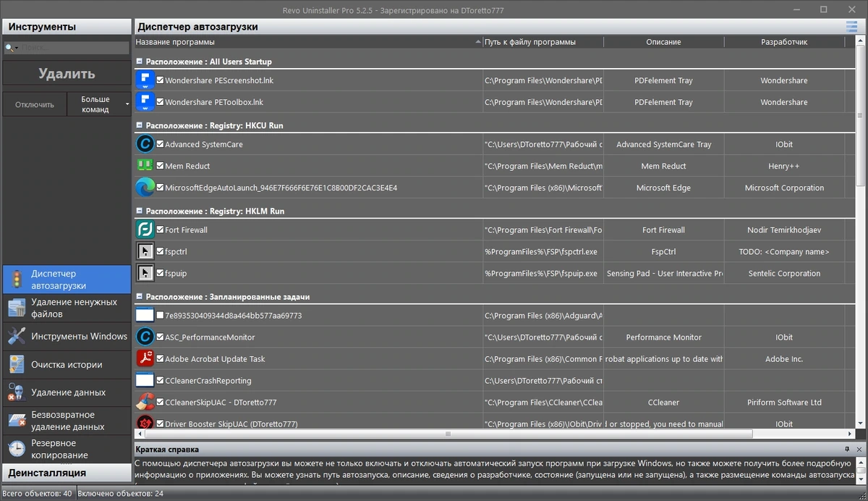Viewport: 868px width, 501px height.
Task: Click the fspctrl cursor icon
Action: click(145, 252)
